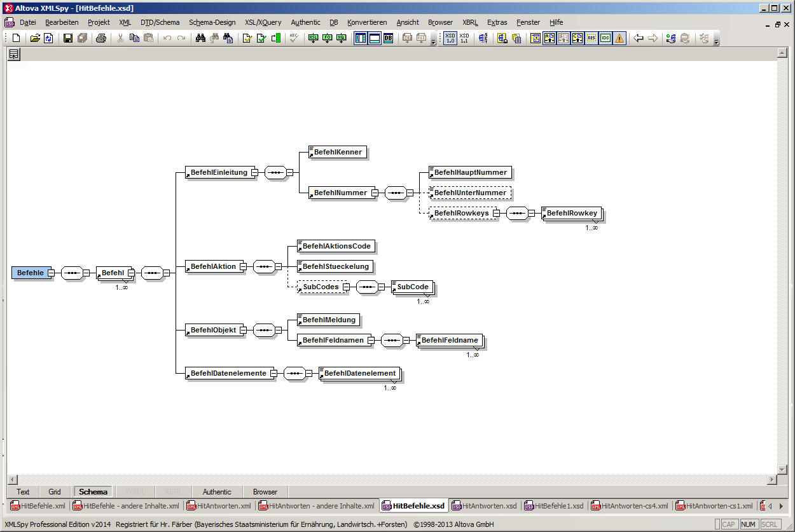
Task: Click the vertical scrollbar up arrow
Action: click(x=782, y=53)
